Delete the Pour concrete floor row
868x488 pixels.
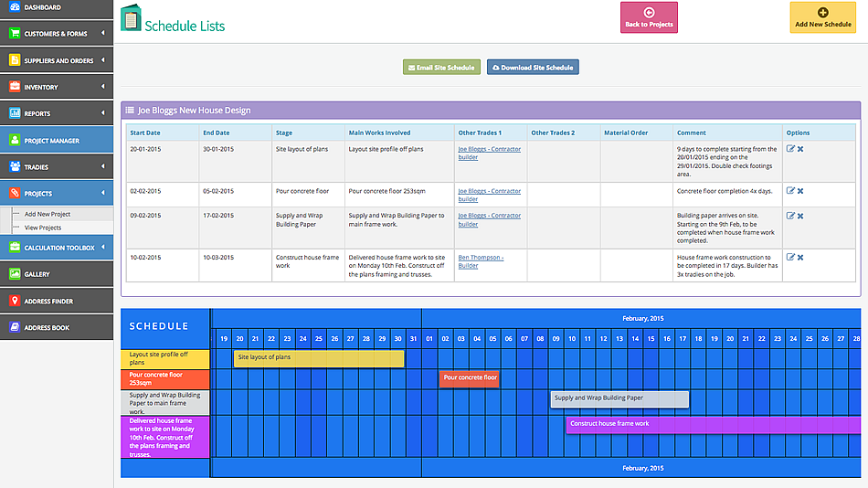(x=800, y=191)
